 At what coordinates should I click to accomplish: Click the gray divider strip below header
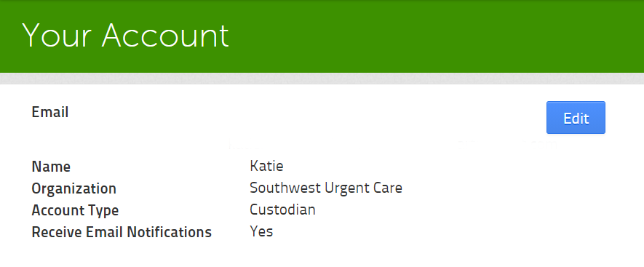pyautogui.click(x=322, y=79)
